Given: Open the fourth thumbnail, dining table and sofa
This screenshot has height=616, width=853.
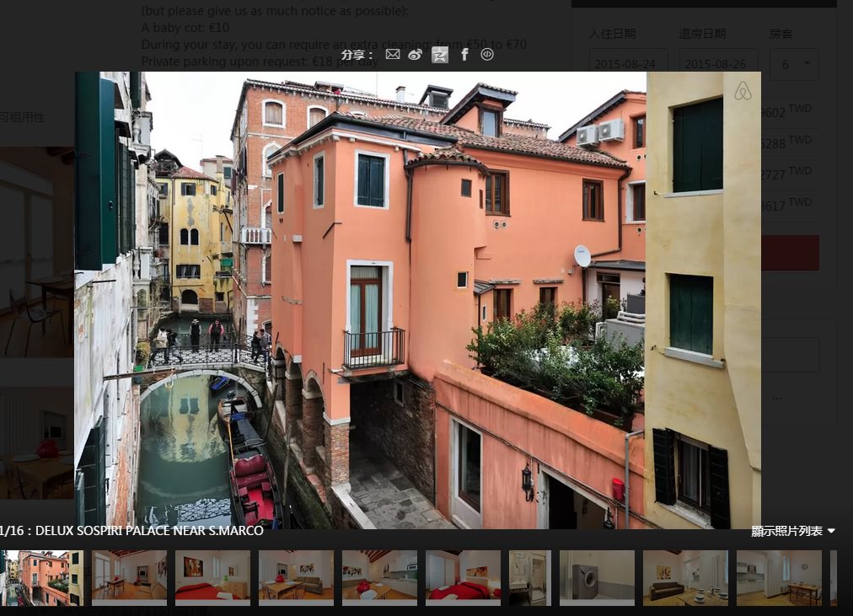Looking at the screenshot, I should click(x=296, y=577).
